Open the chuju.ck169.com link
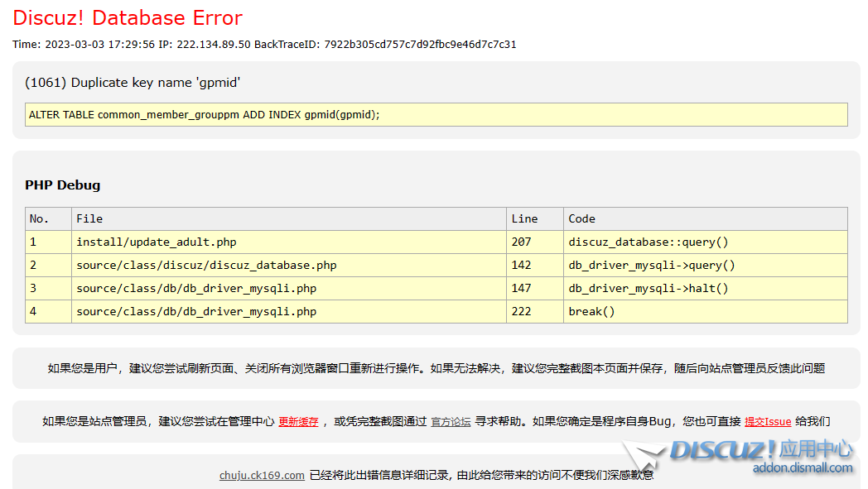The image size is (868, 489). (262, 476)
